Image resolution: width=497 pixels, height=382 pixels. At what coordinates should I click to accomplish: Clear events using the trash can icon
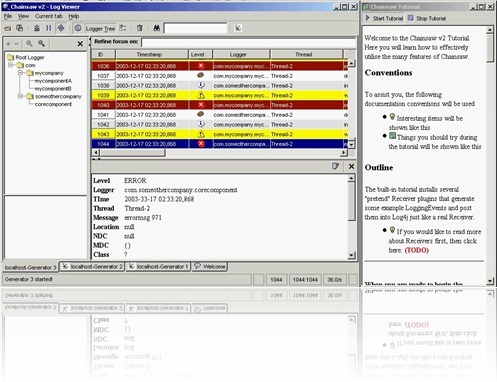click(140, 28)
